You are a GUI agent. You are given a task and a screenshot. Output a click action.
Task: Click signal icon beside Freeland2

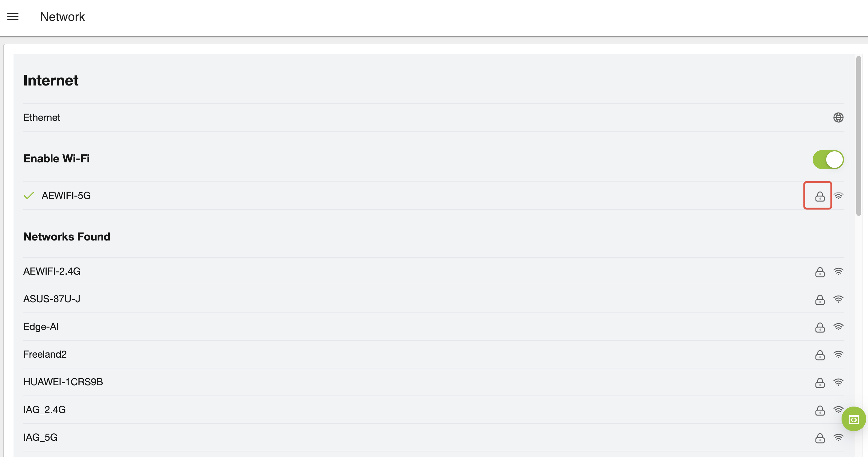[x=838, y=355]
